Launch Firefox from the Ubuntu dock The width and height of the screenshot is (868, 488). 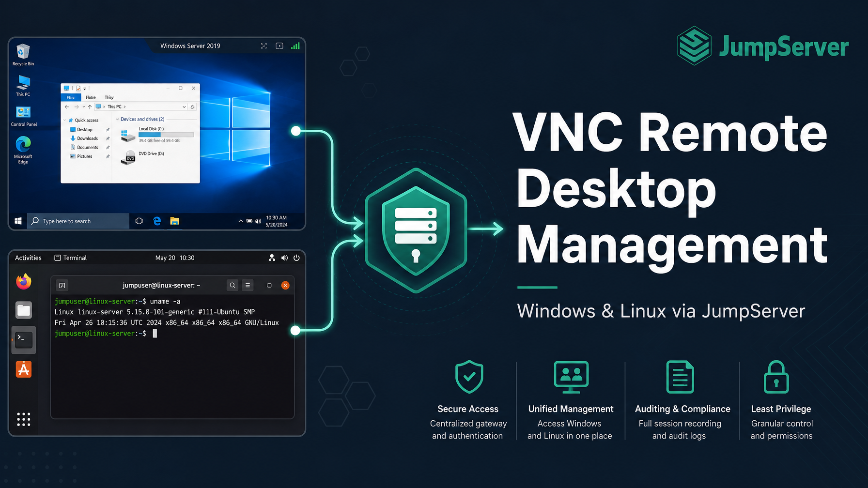coord(23,281)
